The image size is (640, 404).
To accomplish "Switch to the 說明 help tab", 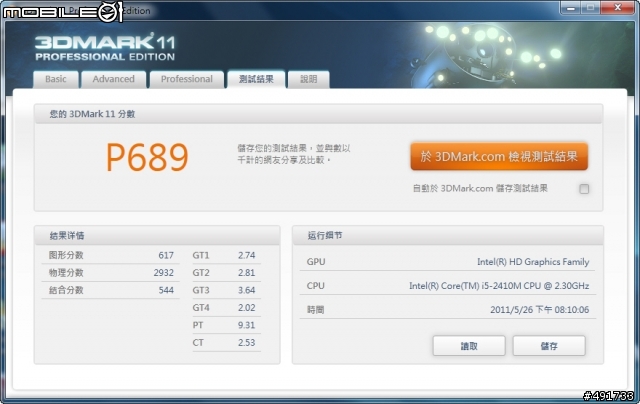I will (309, 79).
